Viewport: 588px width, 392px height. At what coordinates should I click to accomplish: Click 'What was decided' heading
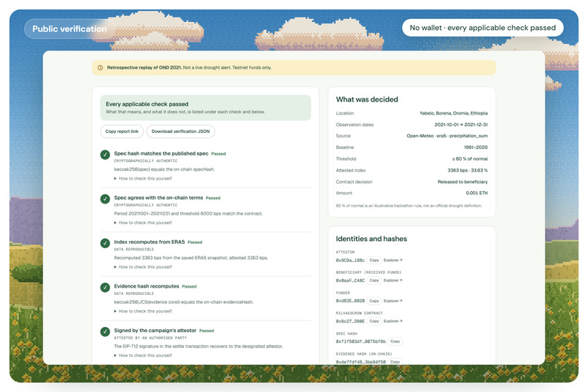[x=367, y=99]
